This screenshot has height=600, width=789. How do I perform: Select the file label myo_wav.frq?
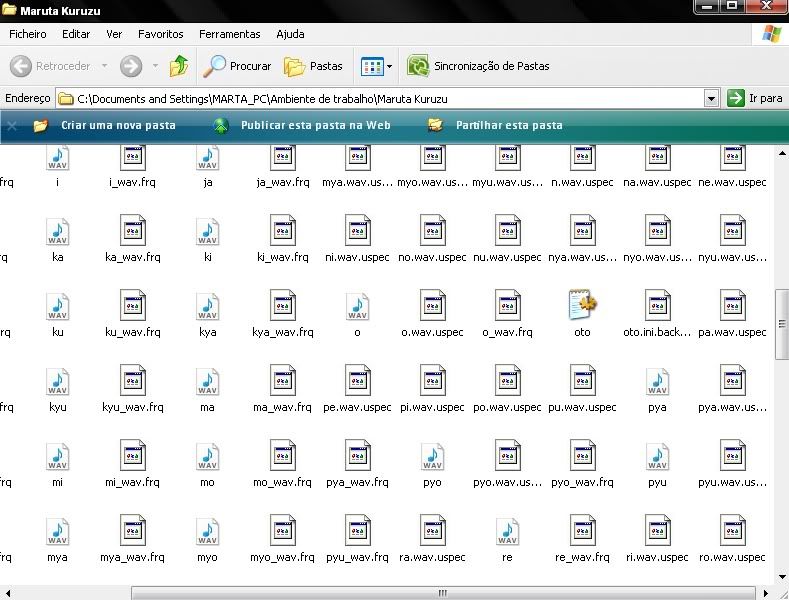tap(282, 557)
